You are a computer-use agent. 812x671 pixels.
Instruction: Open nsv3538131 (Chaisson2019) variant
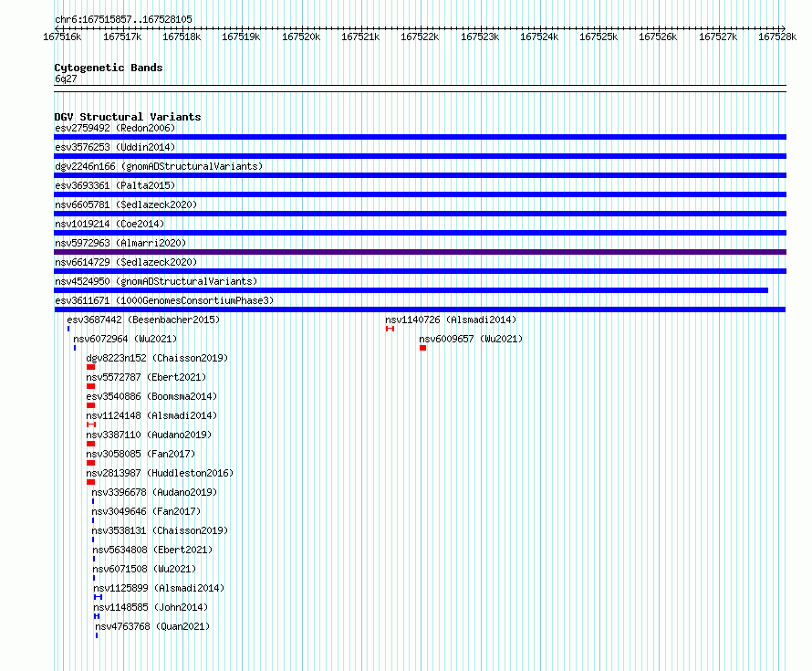coord(160,530)
